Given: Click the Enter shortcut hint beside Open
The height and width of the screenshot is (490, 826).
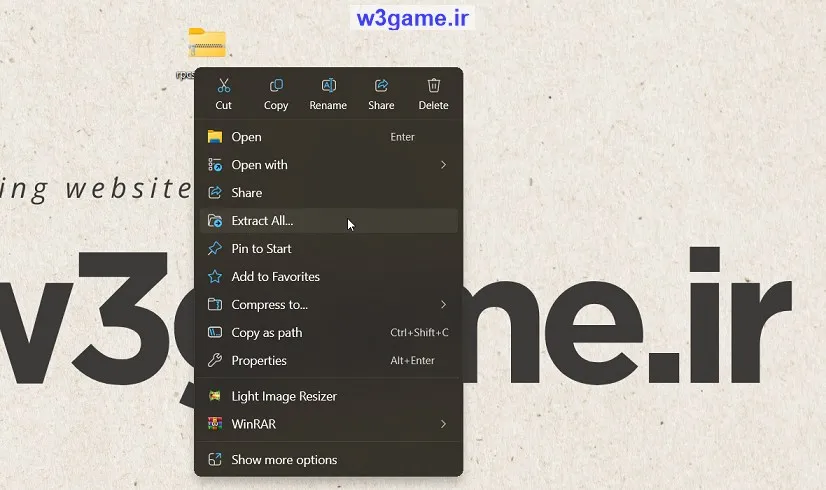Looking at the screenshot, I should tap(402, 137).
